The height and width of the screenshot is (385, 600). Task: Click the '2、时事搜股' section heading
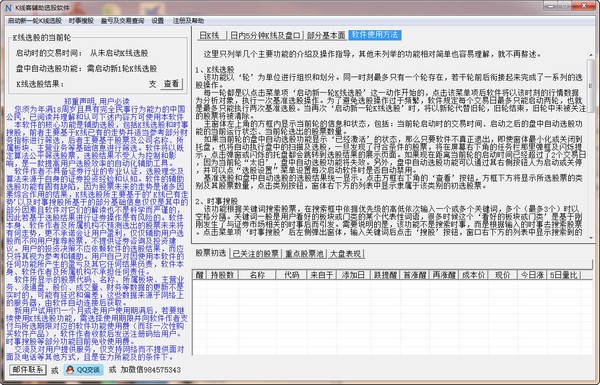(217, 201)
